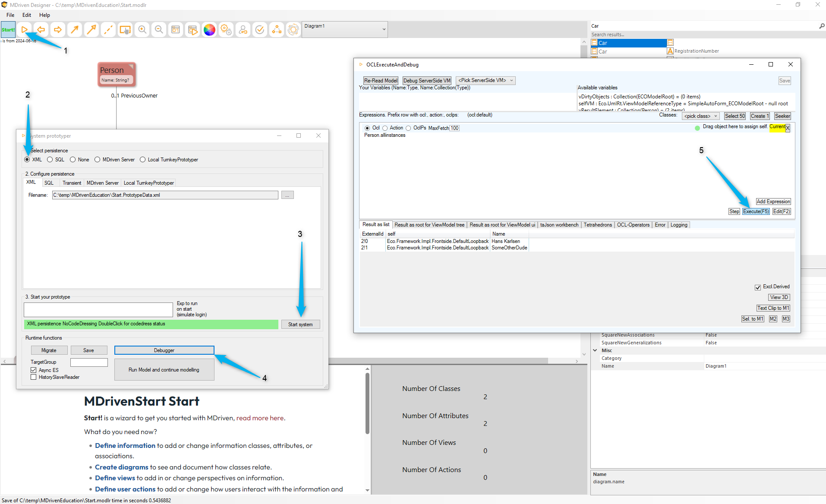Image resolution: width=826 pixels, height=504 pixels.
Task: Click the gears settings toolbar icon
Action: [226, 30]
